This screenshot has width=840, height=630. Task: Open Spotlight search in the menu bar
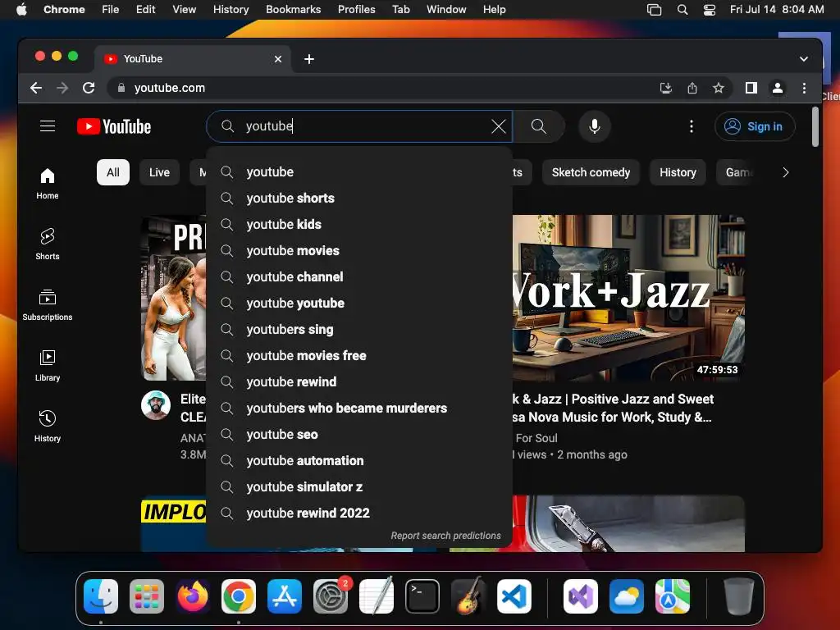coord(682,10)
